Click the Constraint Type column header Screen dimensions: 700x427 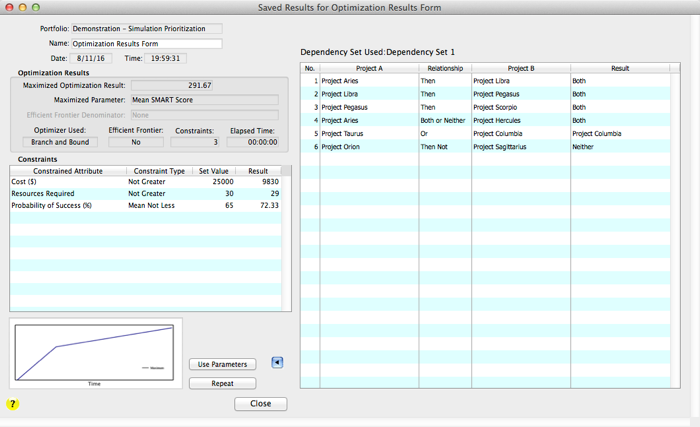[157, 171]
